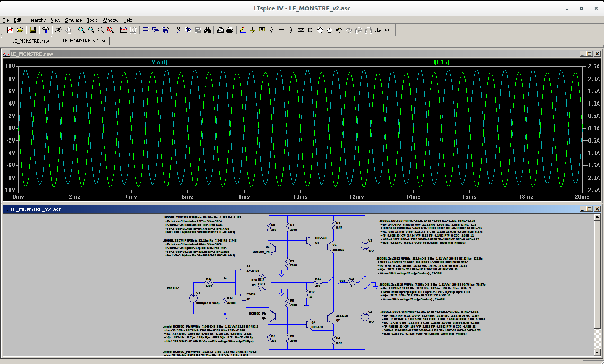Open the Hierarchy menu
This screenshot has width=604, height=364.
click(x=36, y=20)
